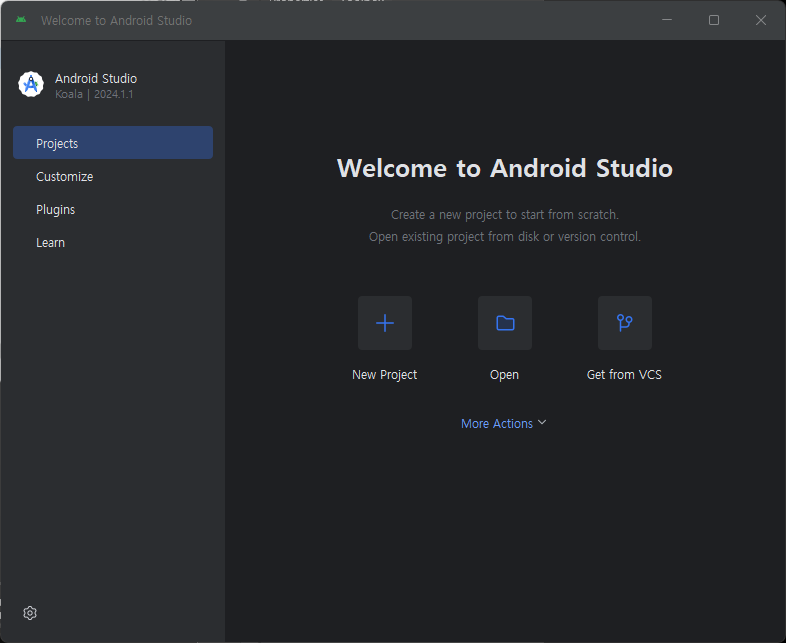
Task: Click the Get from VCS label
Action: tap(624, 375)
